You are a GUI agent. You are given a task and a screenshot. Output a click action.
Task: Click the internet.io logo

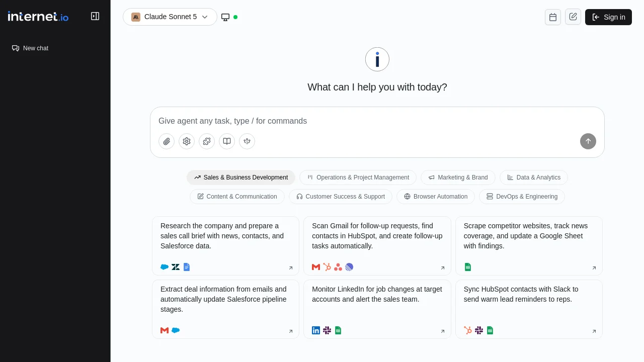38,16
